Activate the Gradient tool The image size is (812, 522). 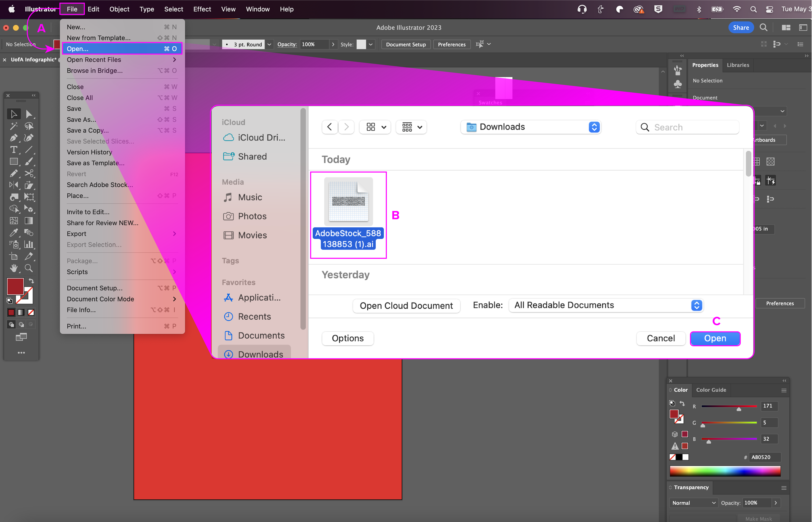[x=29, y=221]
